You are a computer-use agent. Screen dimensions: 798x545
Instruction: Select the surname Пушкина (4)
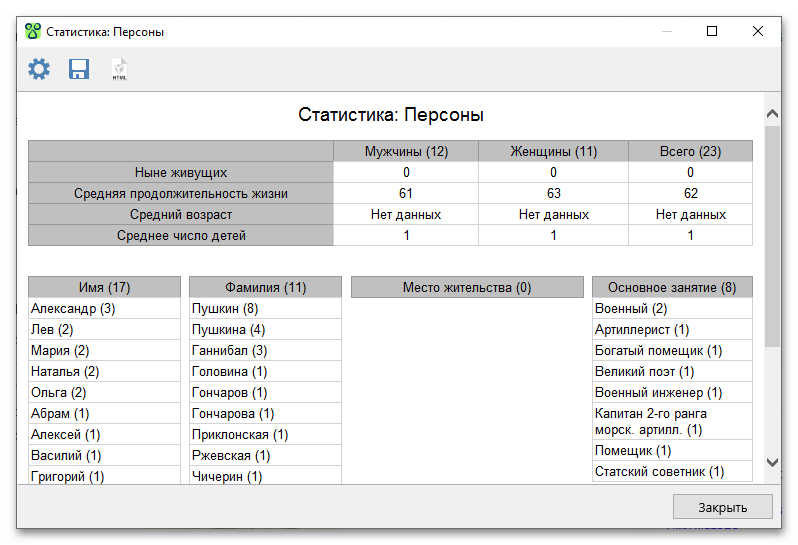coord(266,330)
